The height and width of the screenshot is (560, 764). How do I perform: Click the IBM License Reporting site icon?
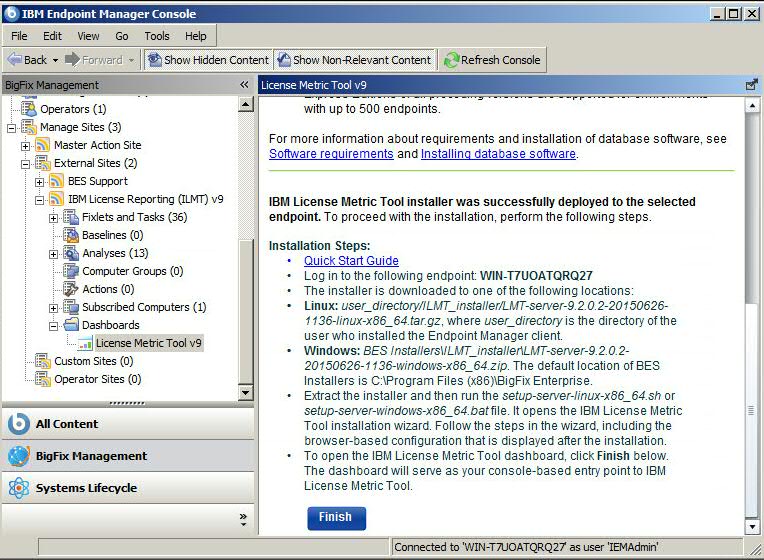click(x=57, y=199)
